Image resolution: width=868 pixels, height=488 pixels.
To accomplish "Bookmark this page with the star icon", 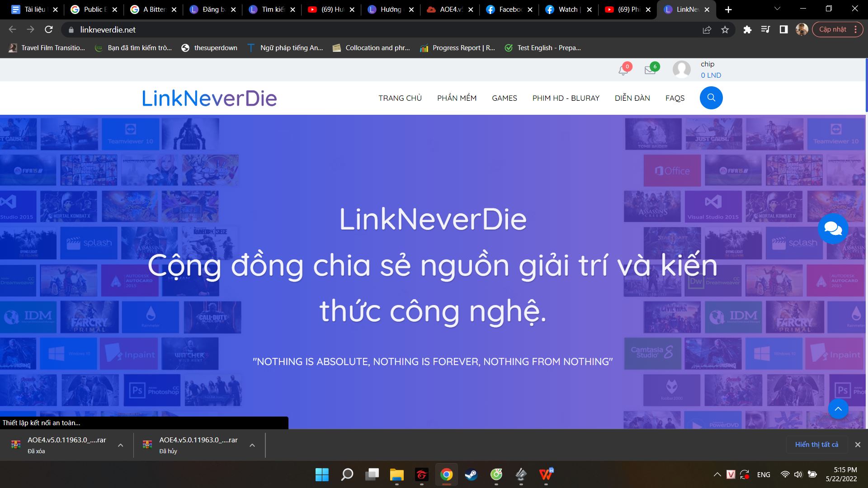I will [724, 30].
